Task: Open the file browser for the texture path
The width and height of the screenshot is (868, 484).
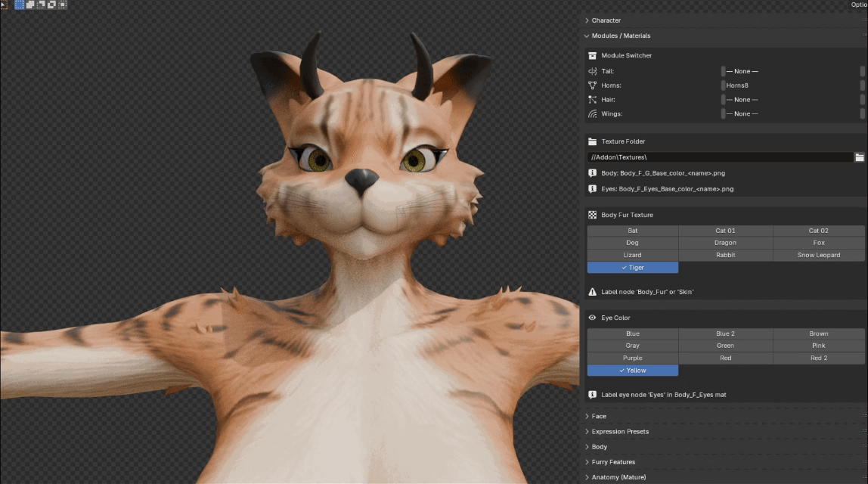Action: tap(859, 157)
